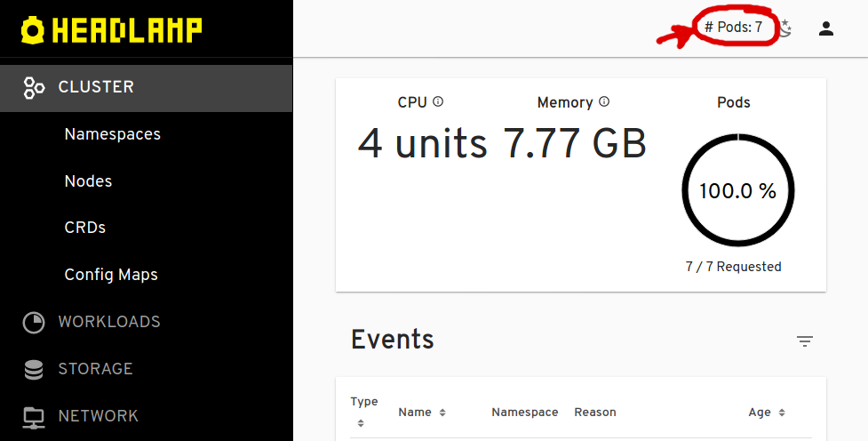
Task: Open Namespaces in sidebar
Action: pyautogui.click(x=113, y=134)
